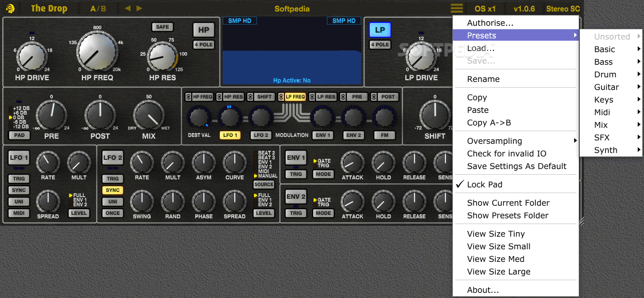Turn the LFO 1 SPREAD knob
The image size is (644, 298).
pos(48,201)
